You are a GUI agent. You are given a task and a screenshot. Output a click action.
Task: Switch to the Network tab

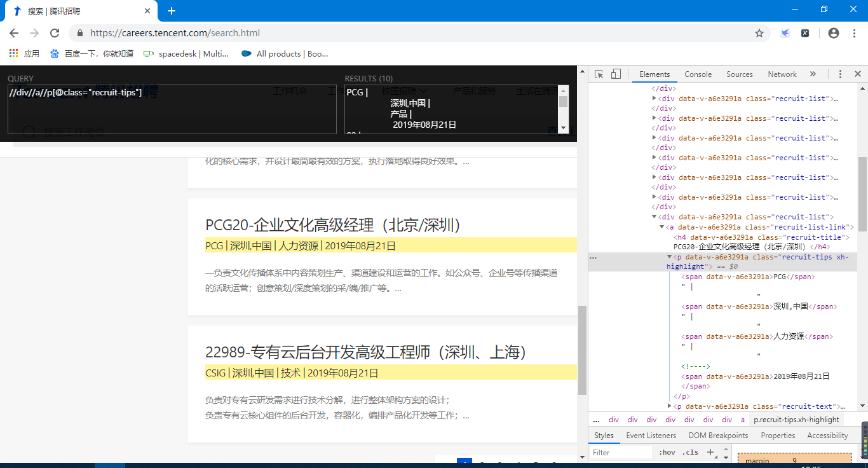click(782, 74)
